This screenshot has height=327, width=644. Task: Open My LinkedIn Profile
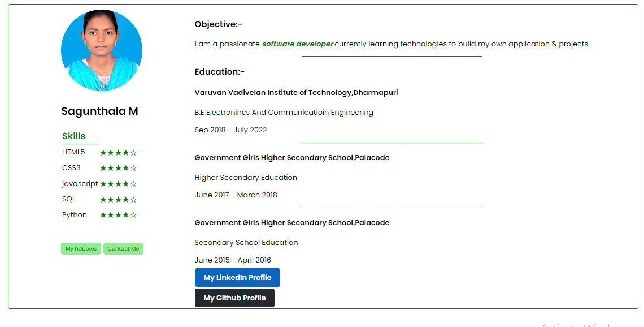(x=237, y=277)
